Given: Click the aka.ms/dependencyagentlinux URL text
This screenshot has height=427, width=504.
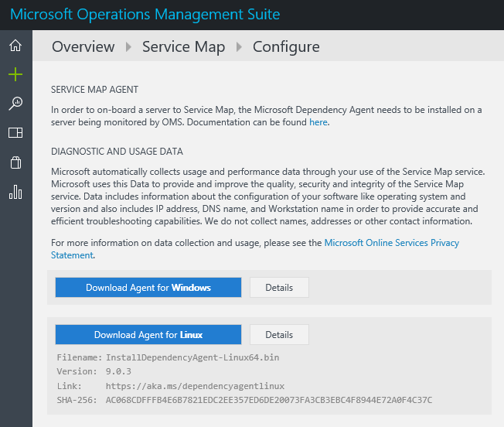Looking at the screenshot, I should pos(195,386).
